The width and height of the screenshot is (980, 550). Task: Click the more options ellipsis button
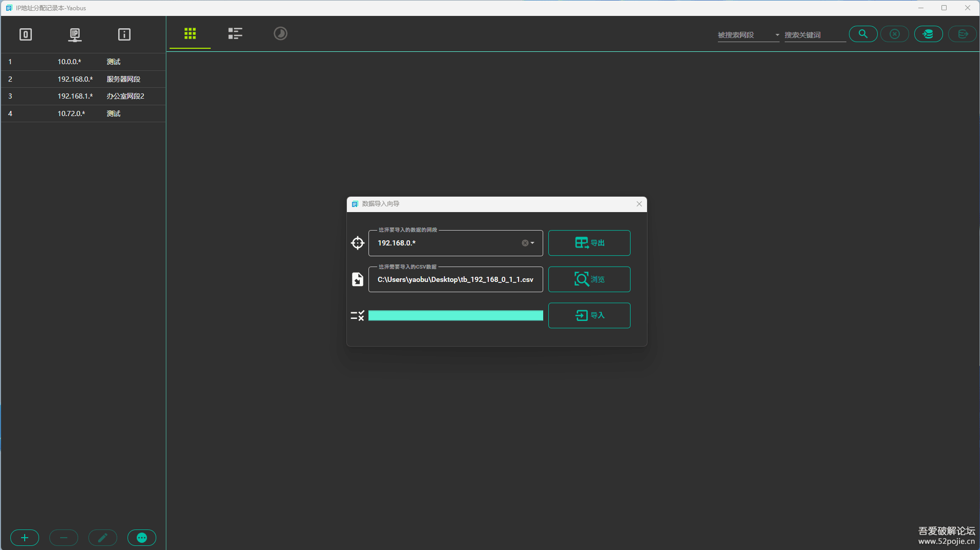142,538
